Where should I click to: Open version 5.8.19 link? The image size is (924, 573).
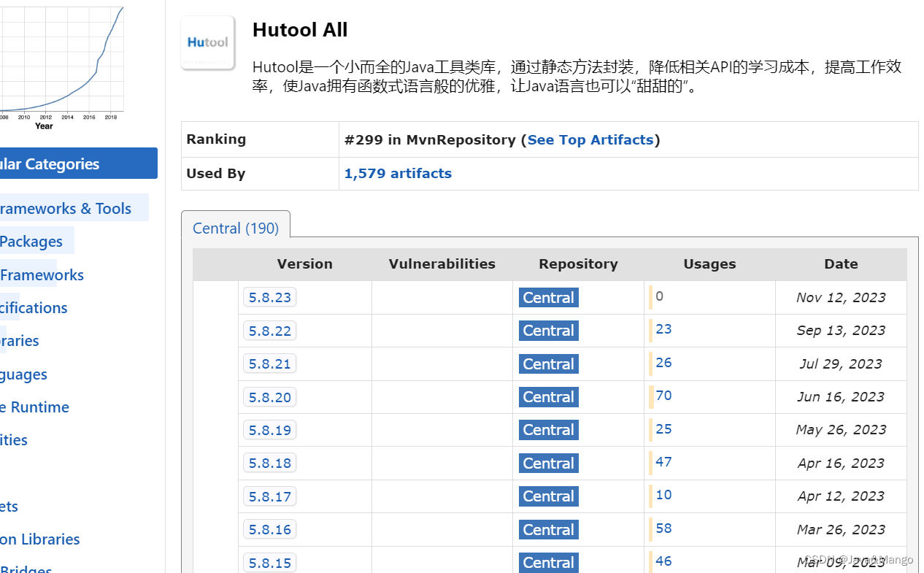pos(270,430)
